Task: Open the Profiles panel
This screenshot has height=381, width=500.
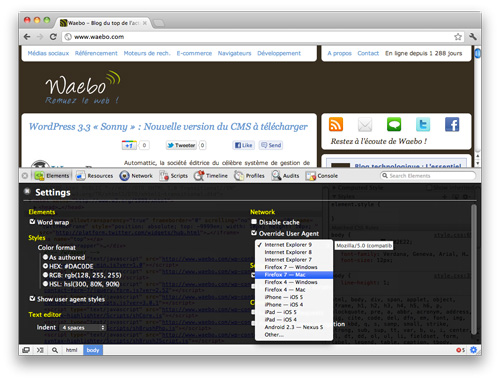Action: click(249, 176)
